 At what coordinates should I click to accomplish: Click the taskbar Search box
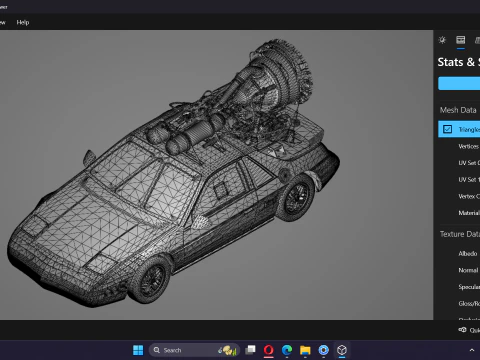pos(194,350)
